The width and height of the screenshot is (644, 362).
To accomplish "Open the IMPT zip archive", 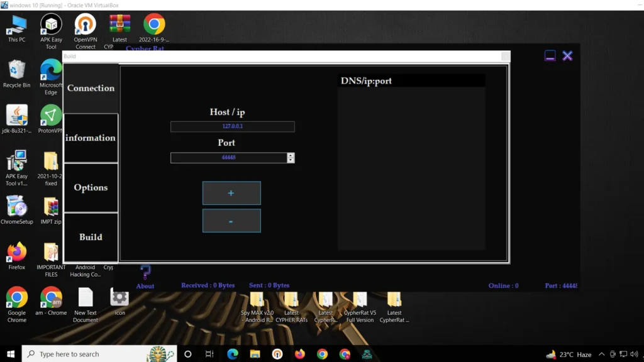I will tap(51, 210).
